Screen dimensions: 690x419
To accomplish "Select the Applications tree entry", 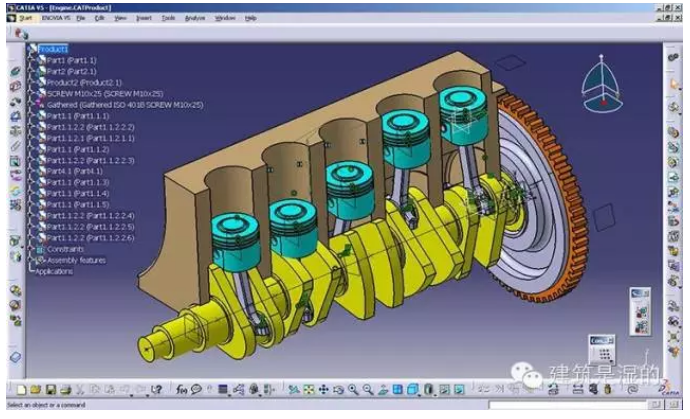I will (x=54, y=272).
